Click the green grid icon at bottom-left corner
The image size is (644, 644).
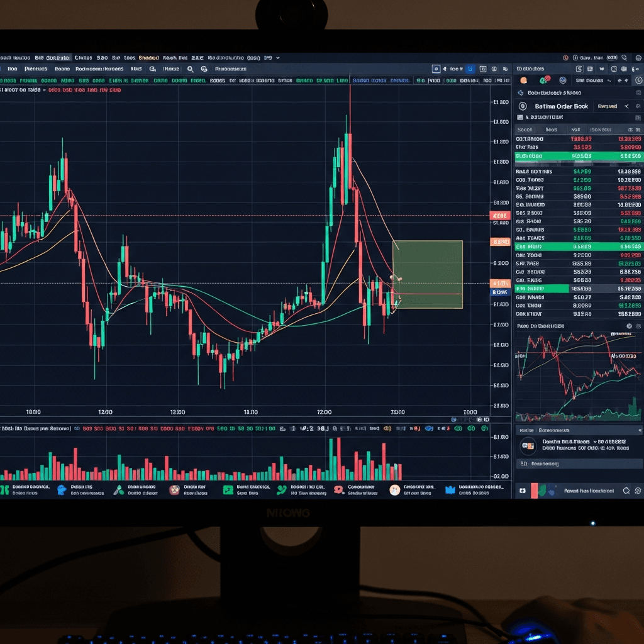coord(4,490)
